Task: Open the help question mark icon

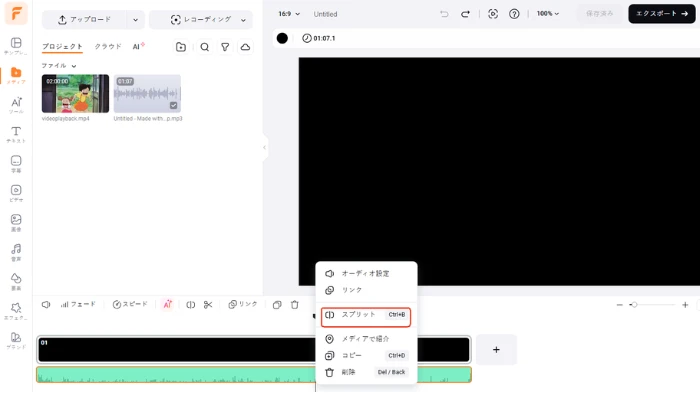Action: point(514,14)
